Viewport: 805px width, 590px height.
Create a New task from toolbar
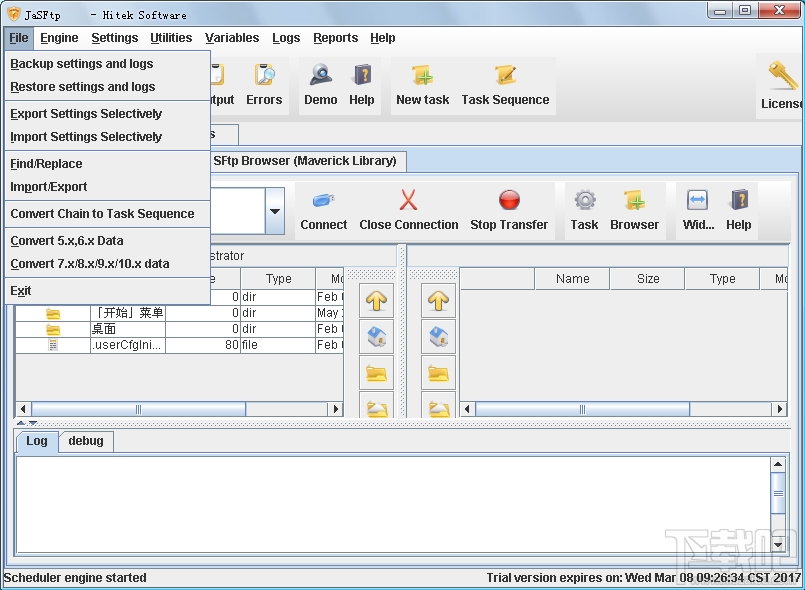423,85
